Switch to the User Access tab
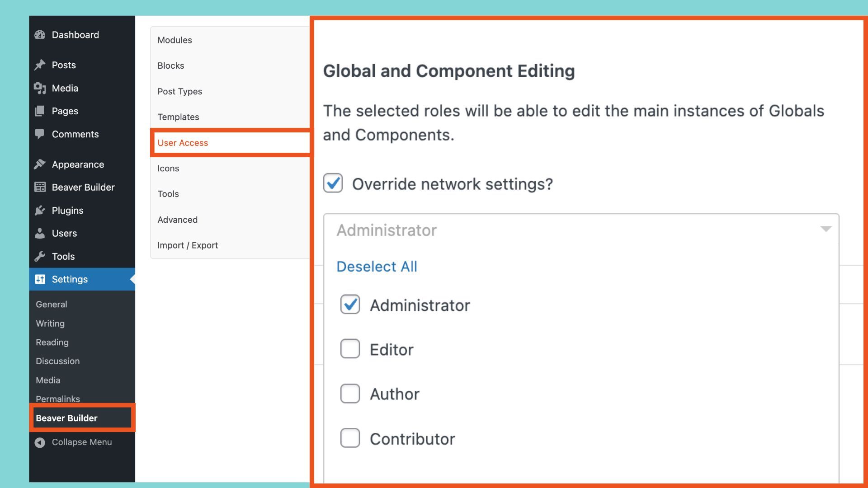Viewport: 868px width, 488px height. point(183,143)
